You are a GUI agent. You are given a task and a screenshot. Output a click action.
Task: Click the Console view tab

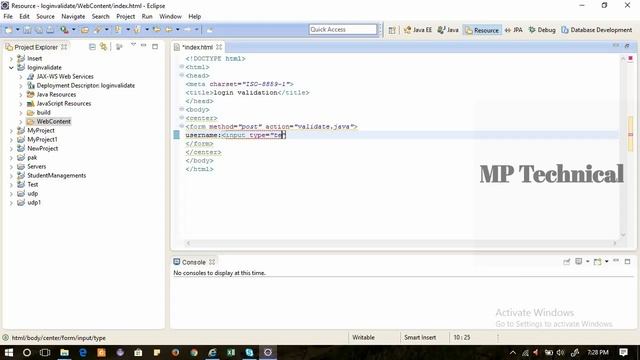193,262
